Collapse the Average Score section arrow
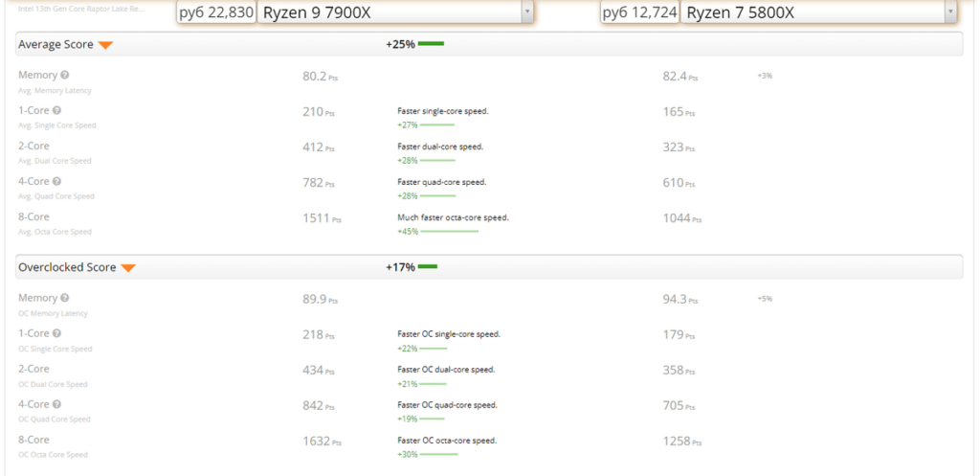Image resolution: width=980 pixels, height=476 pixels. (105, 45)
